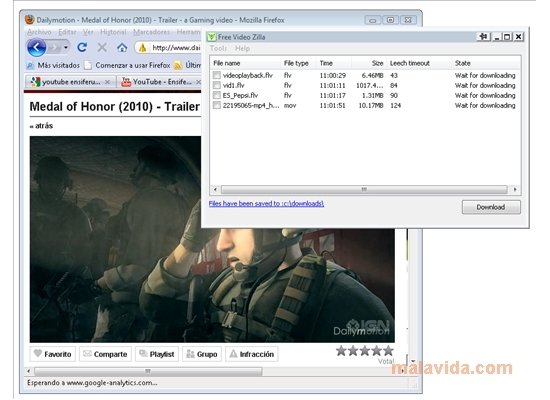Click the Firefox logo in title bar
Image resolution: width=550 pixels, height=400 pixels.
[29, 19]
